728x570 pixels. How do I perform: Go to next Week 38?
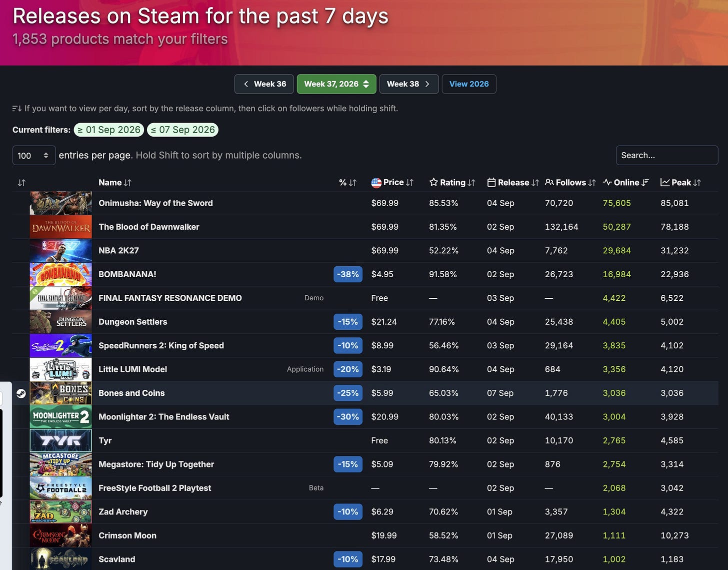(409, 84)
